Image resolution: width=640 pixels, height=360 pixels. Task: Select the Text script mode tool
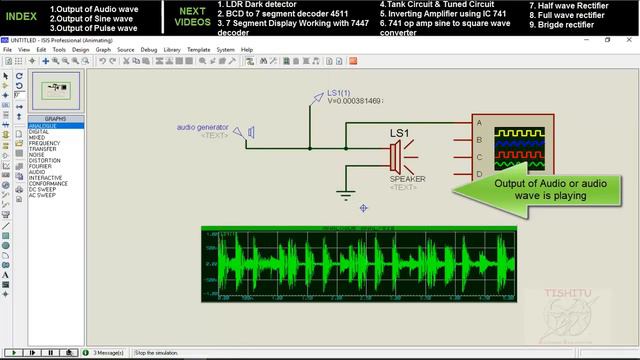5,115
